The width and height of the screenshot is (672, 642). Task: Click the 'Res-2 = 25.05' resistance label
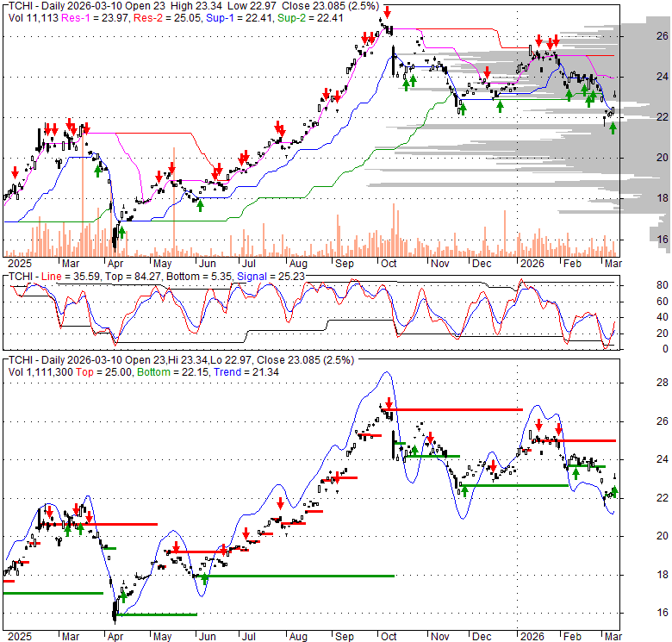coord(168,18)
